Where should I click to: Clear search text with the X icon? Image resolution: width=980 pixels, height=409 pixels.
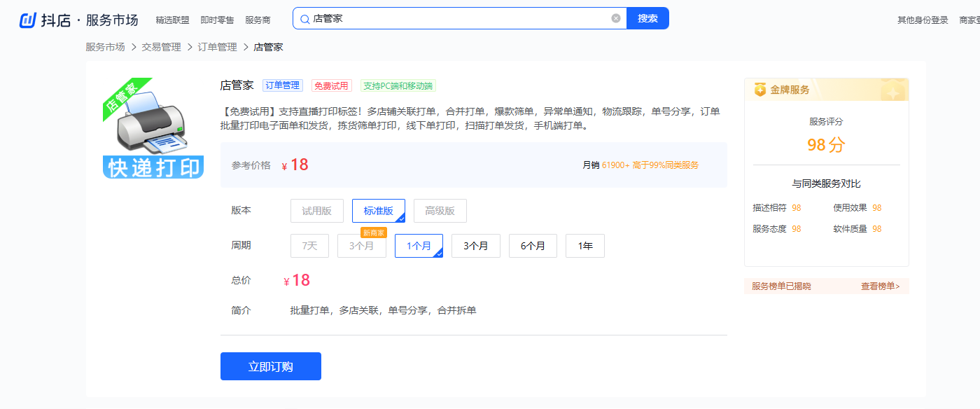pos(616,18)
